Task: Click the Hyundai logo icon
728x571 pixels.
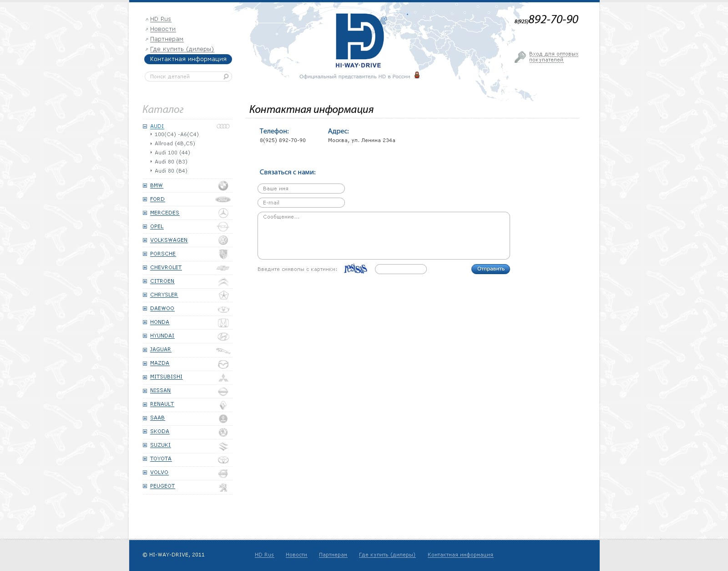Action: click(223, 336)
